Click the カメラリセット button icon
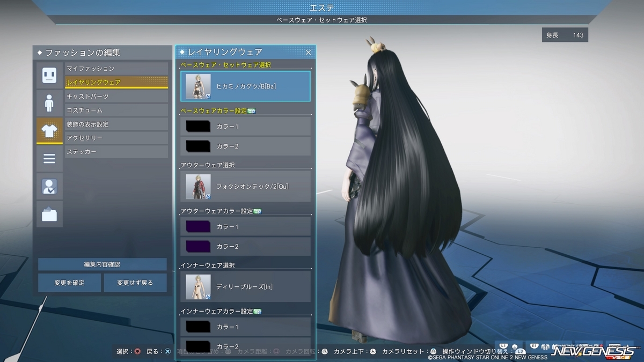The height and width of the screenshot is (362, 644). [433, 352]
